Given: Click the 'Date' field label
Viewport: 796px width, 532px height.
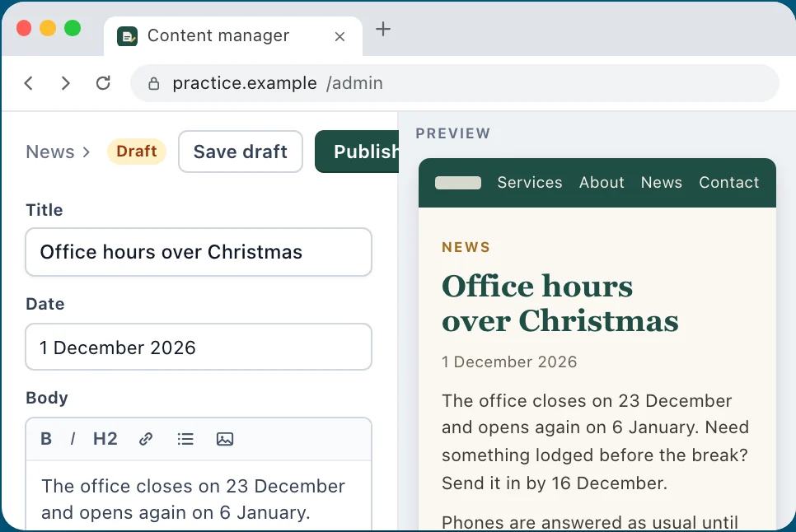Looking at the screenshot, I should click(x=45, y=304).
